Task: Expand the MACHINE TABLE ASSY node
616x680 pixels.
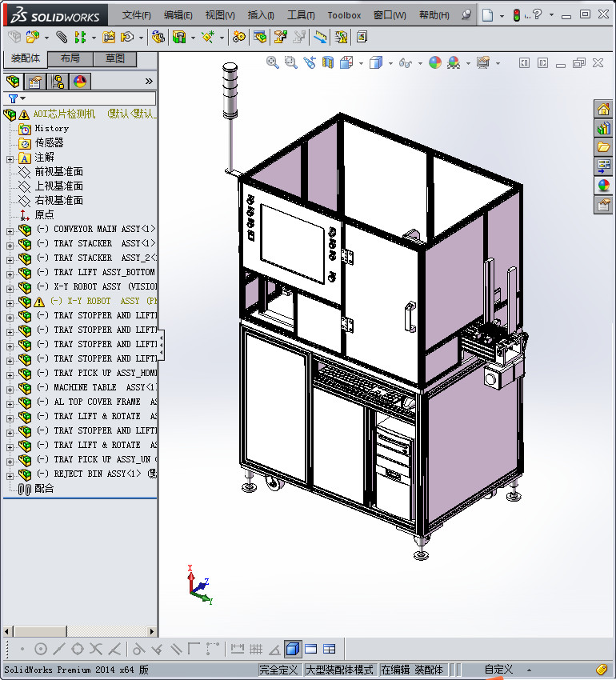Action: pyautogui.click(x=10, y=390)
